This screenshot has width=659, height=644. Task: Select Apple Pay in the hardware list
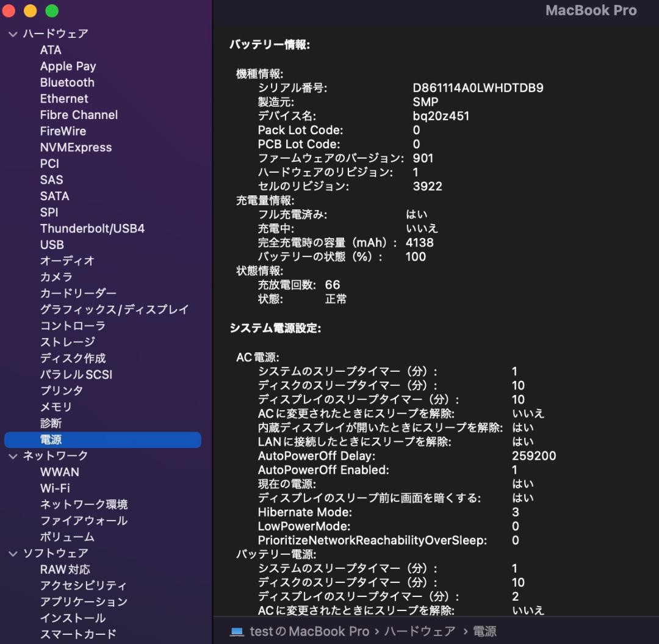(68, 66)
